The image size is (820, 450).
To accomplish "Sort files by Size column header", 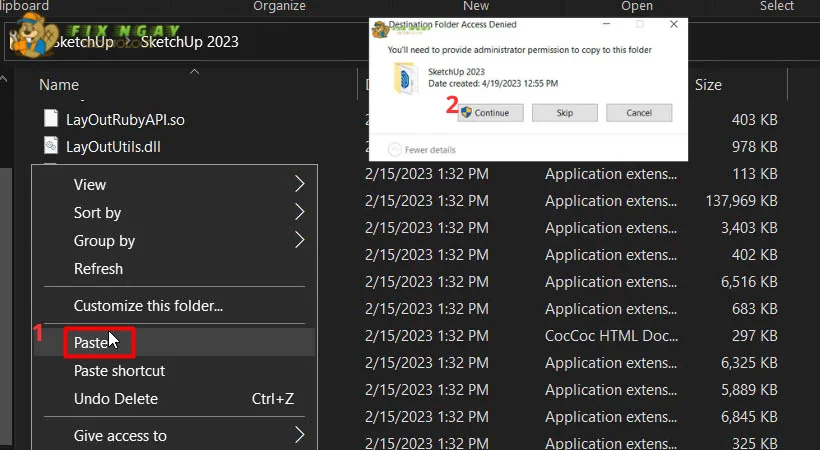I will (708, 85).
